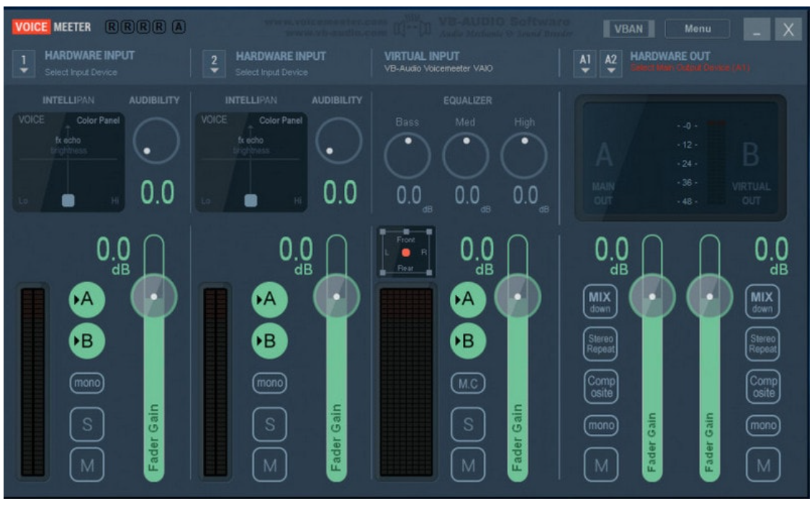Open Hardware Input 2 device selector
This screenshot has width=812, height=506.
pos(214,63)
